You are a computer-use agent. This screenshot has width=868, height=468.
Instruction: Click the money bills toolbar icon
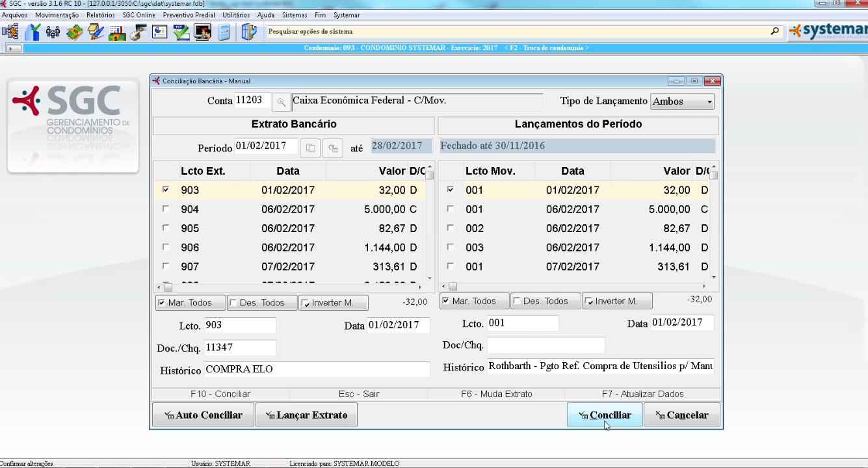tap(74, 32)
